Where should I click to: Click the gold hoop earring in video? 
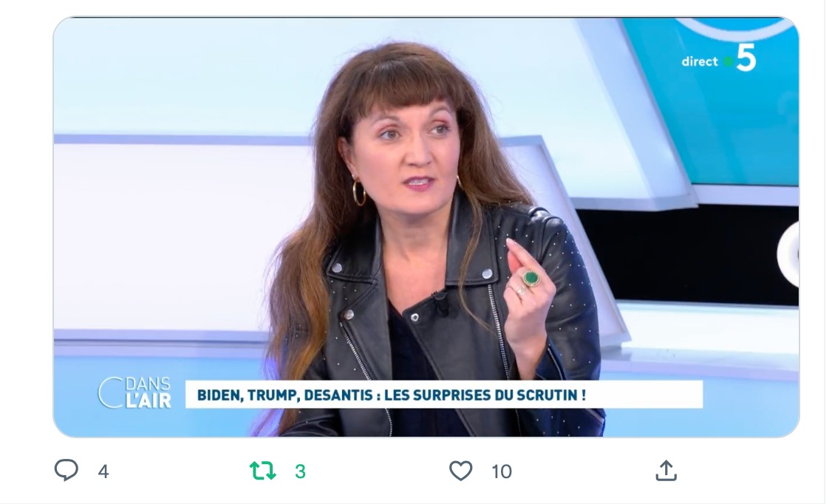pos(359,192)
